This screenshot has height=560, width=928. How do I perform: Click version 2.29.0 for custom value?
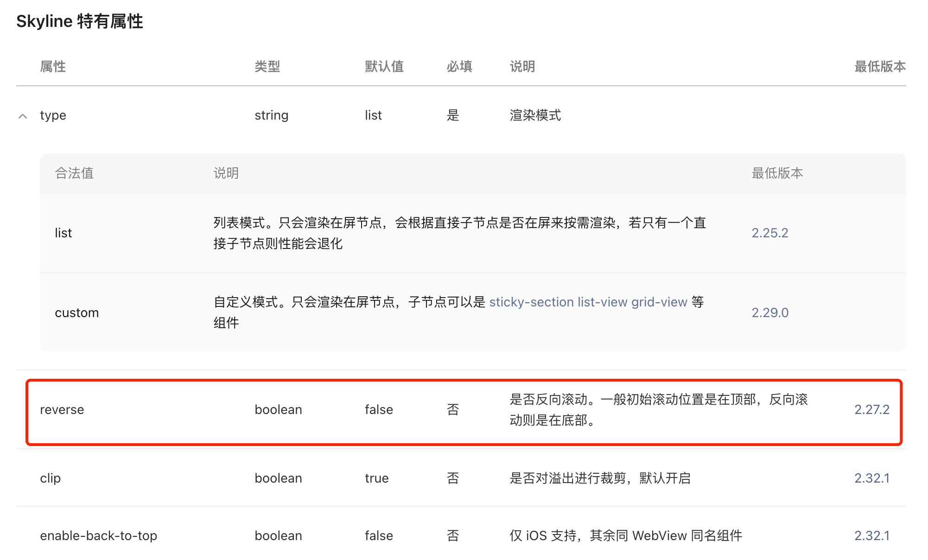tap(769, 312)
